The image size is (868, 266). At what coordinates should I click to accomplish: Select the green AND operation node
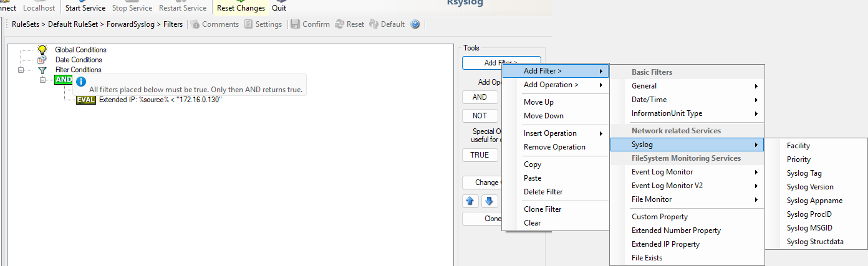[64, 80]
